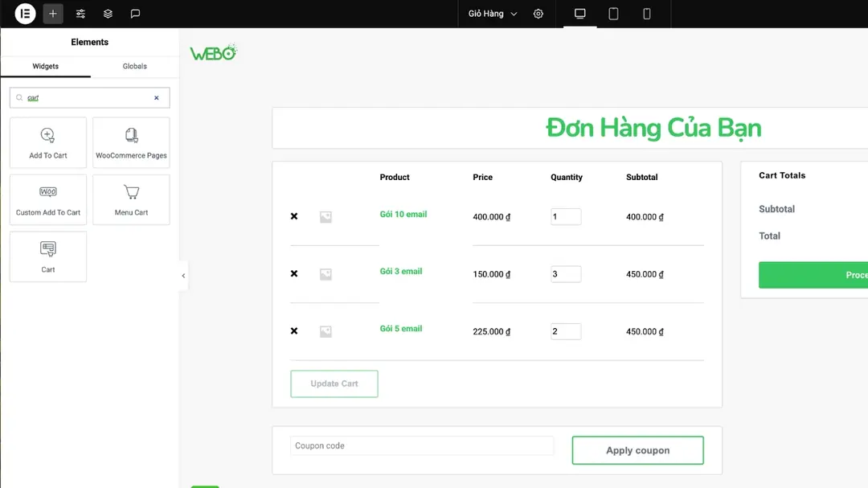Switch to the Globals tab
Viewport: 868px width, 488px height.
click(134, 67)
